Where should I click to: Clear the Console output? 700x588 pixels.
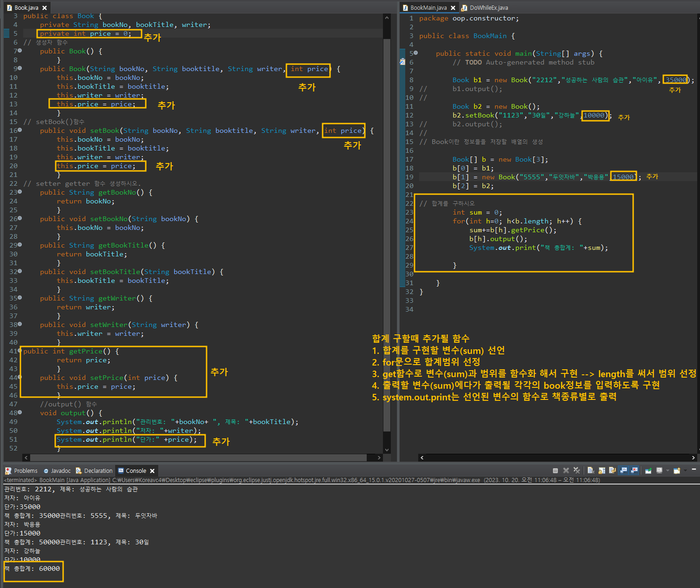[591, 470]
